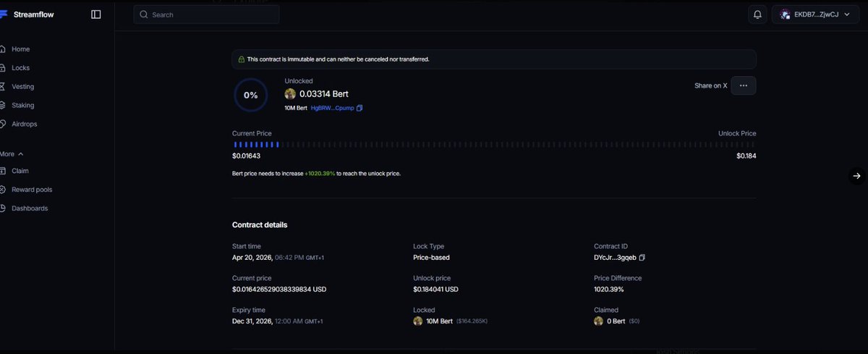Click the Vesting sidebar icon
Viewport: 868px width, 354px height.
click(2, 87)
